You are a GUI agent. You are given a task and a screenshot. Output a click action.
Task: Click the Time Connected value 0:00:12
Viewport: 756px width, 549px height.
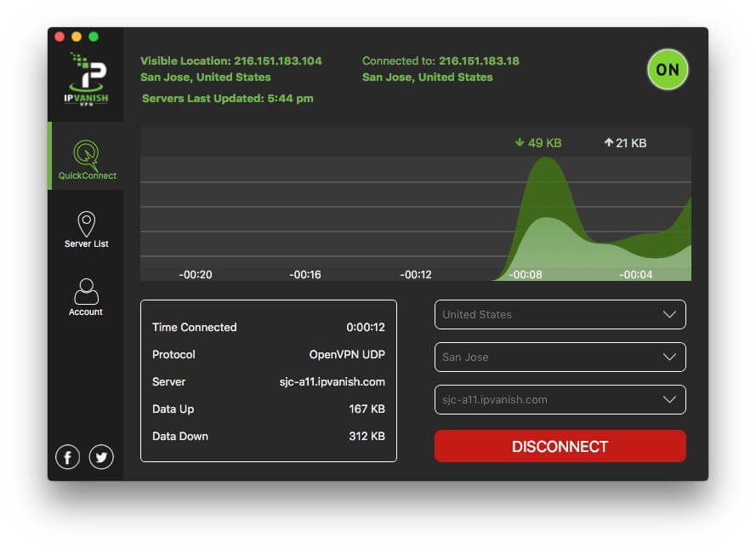tap(366, 327)
